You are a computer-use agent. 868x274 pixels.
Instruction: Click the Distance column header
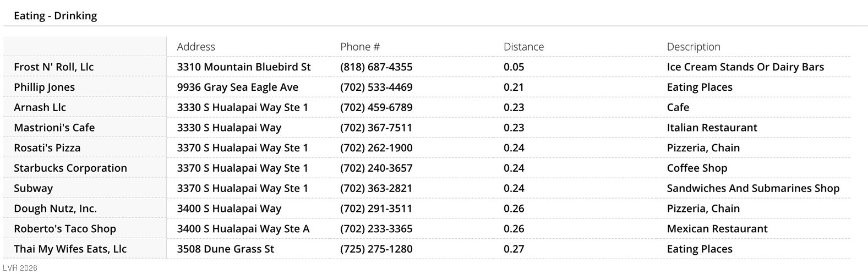523,47
